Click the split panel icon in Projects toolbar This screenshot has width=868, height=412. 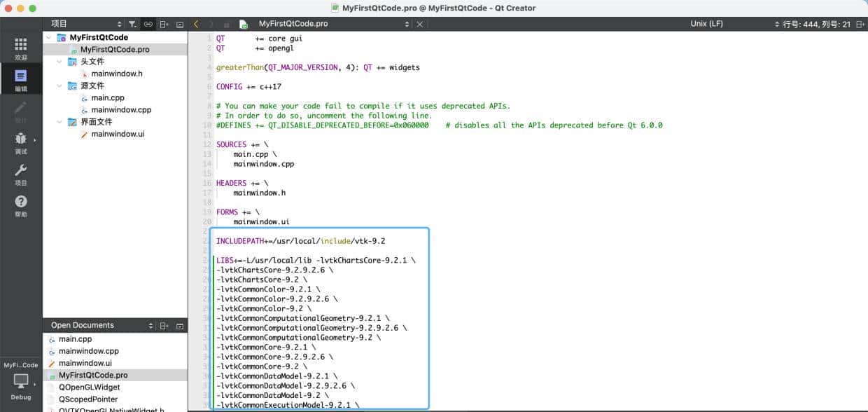click(x=163, y=23)
